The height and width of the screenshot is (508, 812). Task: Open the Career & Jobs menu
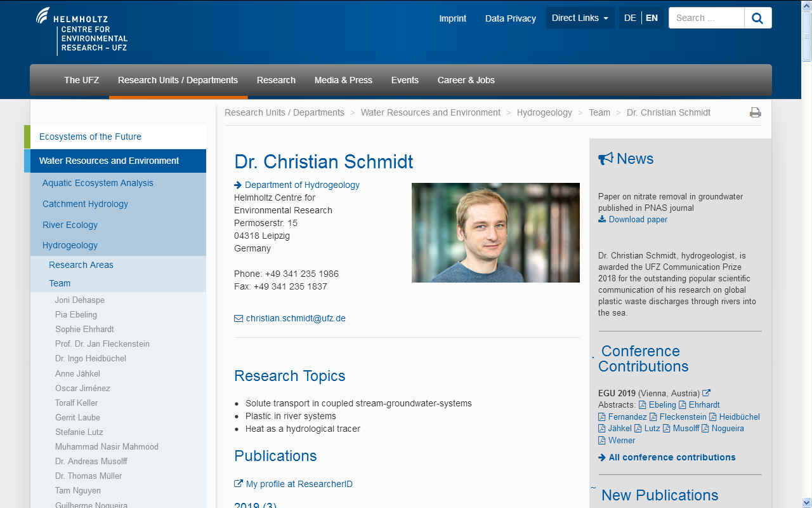(x=466, y=80)
